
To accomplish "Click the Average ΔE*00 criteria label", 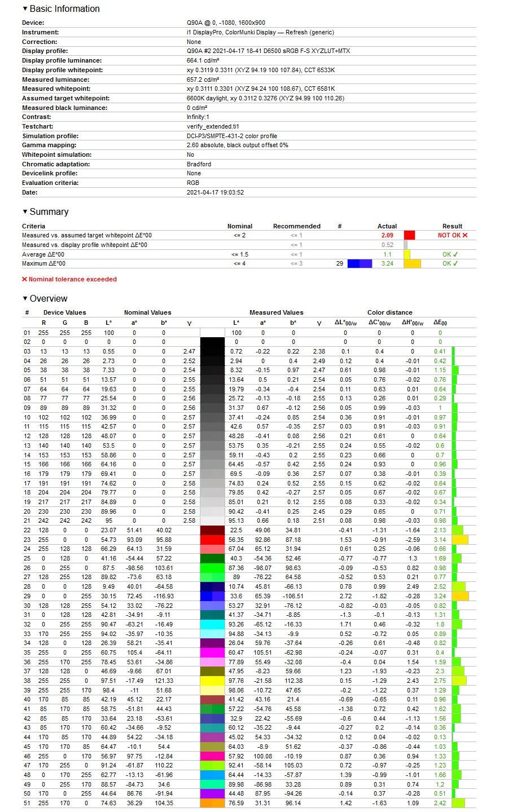I will tap(43, 254).
